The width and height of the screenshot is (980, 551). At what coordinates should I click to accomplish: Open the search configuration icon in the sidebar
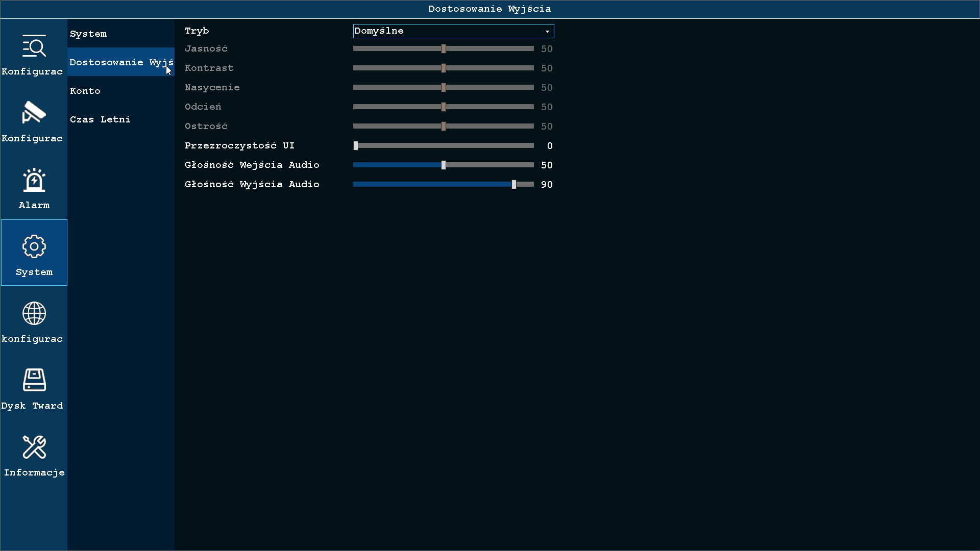click(x=34, y=46)
